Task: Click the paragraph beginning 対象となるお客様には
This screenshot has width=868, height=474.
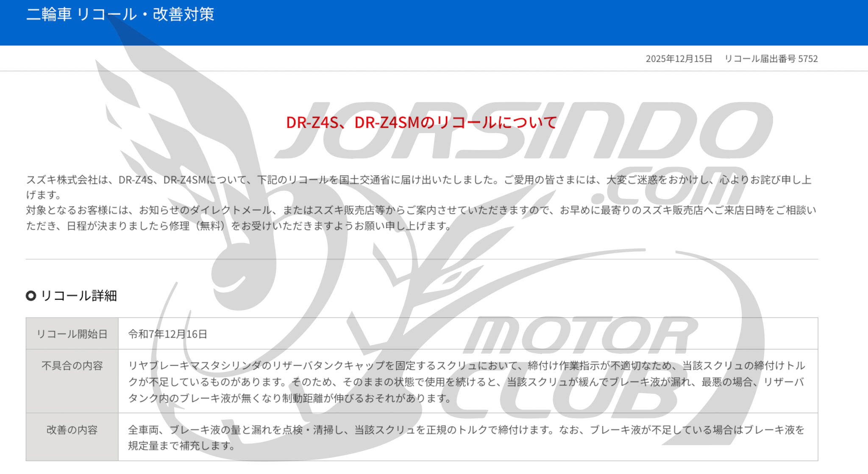Action: coord(421,218)
